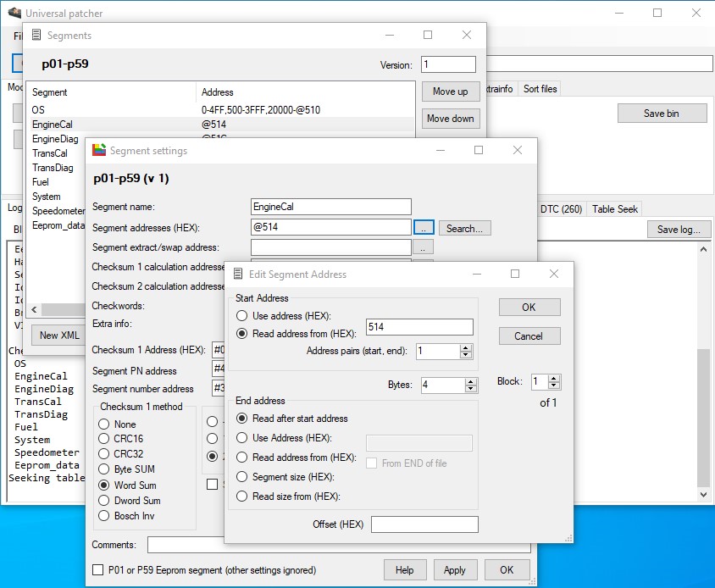The image size is (715, 588).
Task: Click Cancel in Edit Segment Address dialog
Action: pos(529,336)
